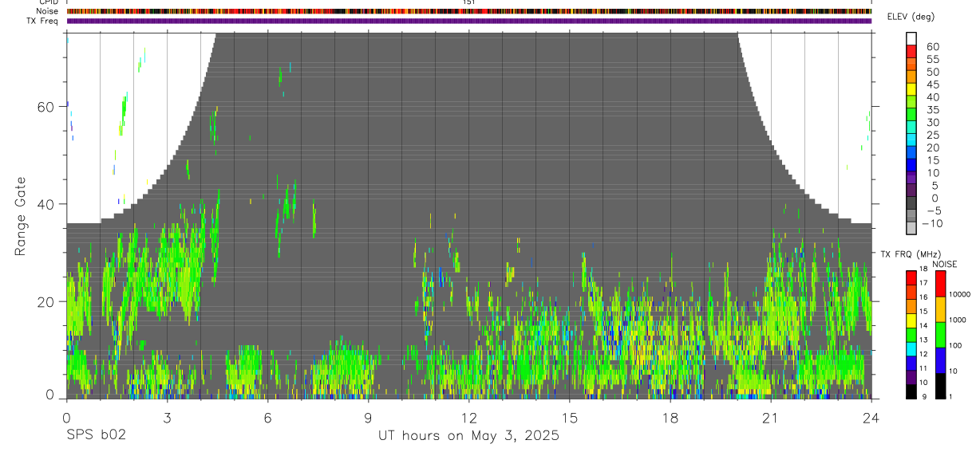Click the Range Gate y-axis title

[x=20, y=215]
